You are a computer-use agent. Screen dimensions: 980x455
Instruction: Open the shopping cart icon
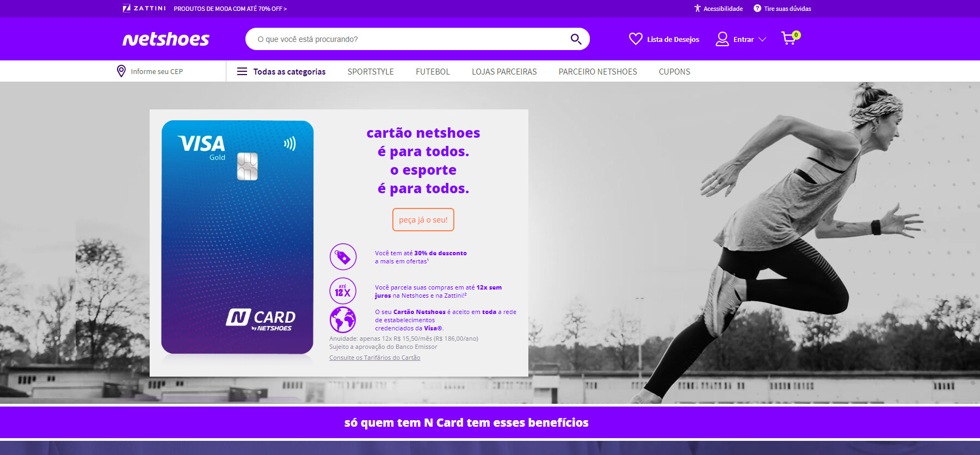[789, 38]
